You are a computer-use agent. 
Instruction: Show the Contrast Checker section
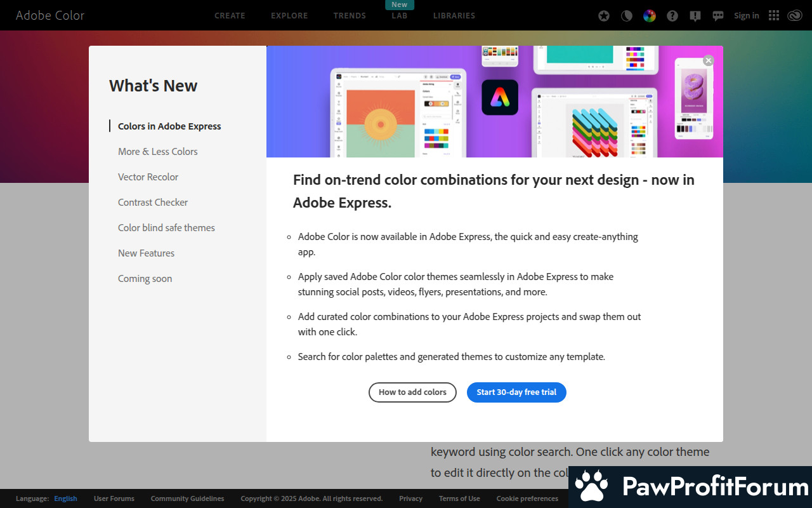pos(153,203)
